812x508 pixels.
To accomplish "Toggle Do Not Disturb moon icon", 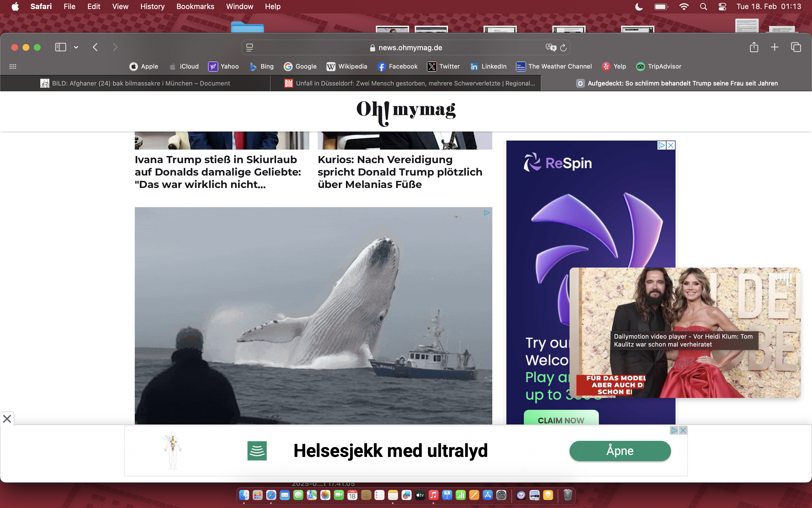I will (x=639, y=6).
